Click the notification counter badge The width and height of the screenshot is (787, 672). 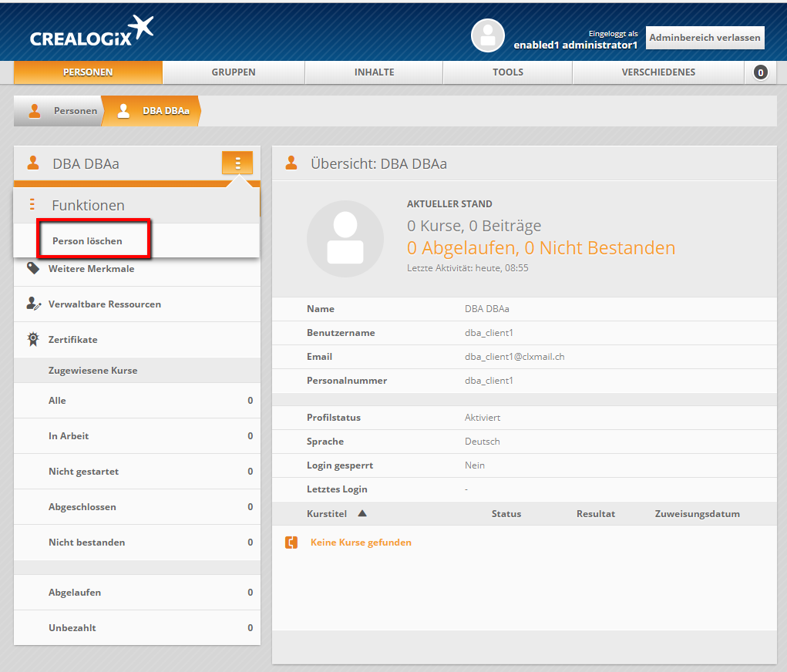pyautogui.click(x=760, y=72)
